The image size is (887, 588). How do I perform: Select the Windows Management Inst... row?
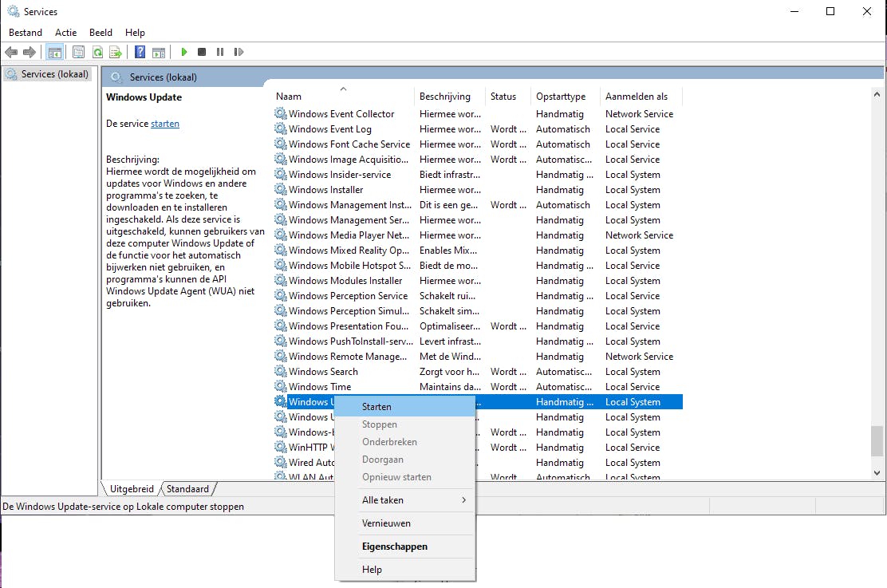478,205
